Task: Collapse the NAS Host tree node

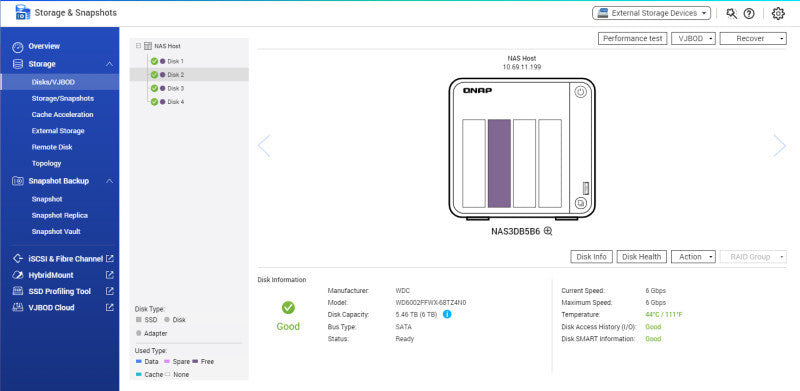Action: pyautogui.click(x=138, y=46)
